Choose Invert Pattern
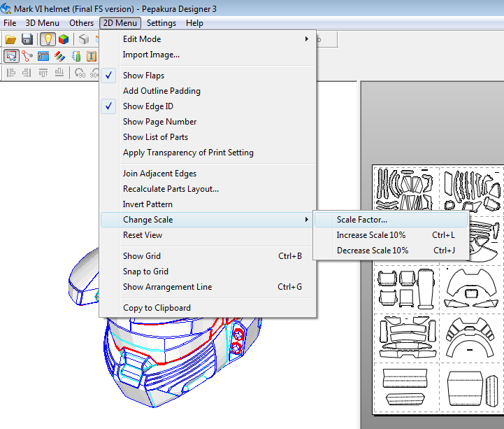 pos(208,204)
